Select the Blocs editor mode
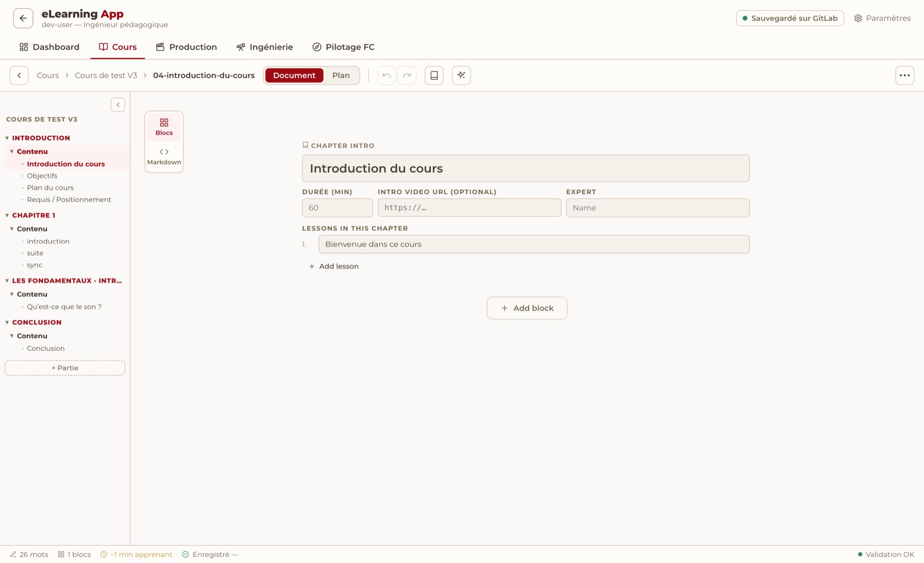 pos(164,127)
